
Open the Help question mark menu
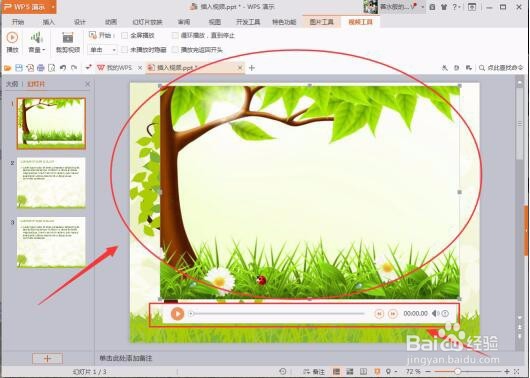click(456, 7)
